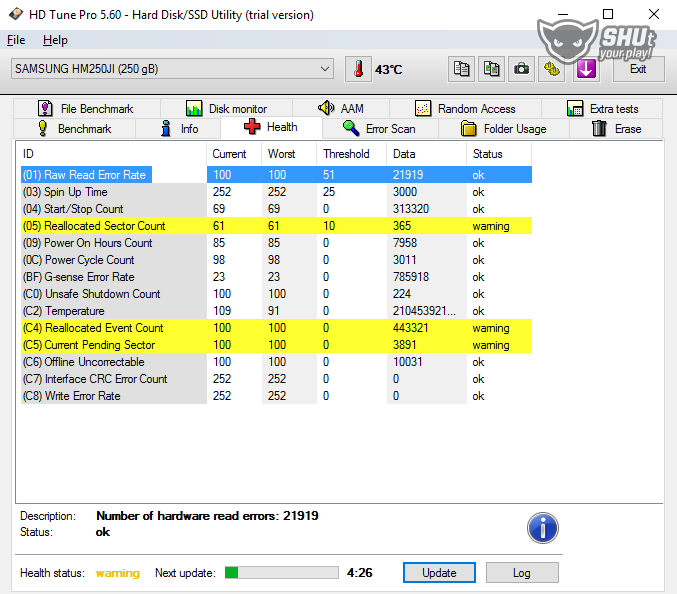Image resolution: width=677 pixels, height=594 pixels.
Task: Click data value 443321
Action: pos(410,328)
